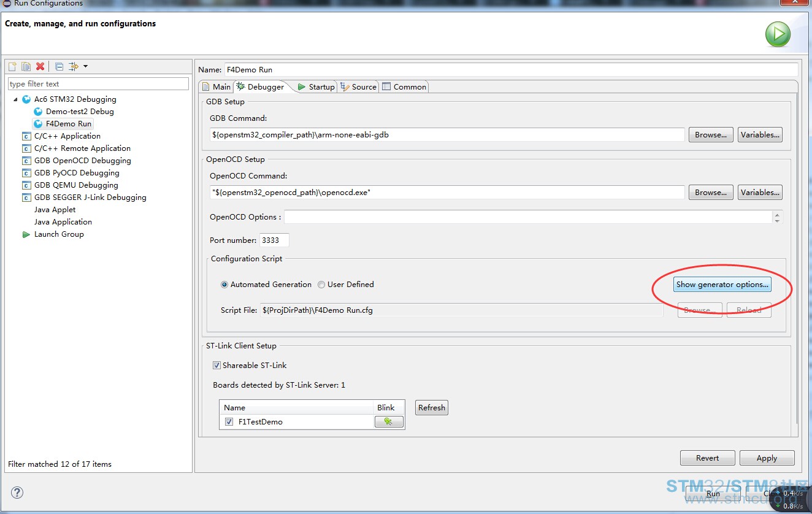
Task: Open Variables for GDB Command
Action: (760, 134)
